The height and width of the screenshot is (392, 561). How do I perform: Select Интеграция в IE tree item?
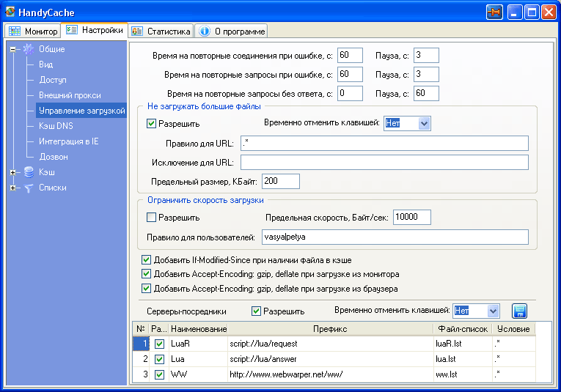click(x=69, y=141)
